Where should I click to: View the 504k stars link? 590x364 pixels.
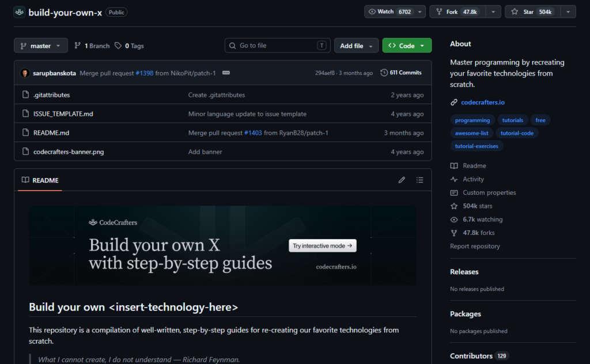pos(477,206)
